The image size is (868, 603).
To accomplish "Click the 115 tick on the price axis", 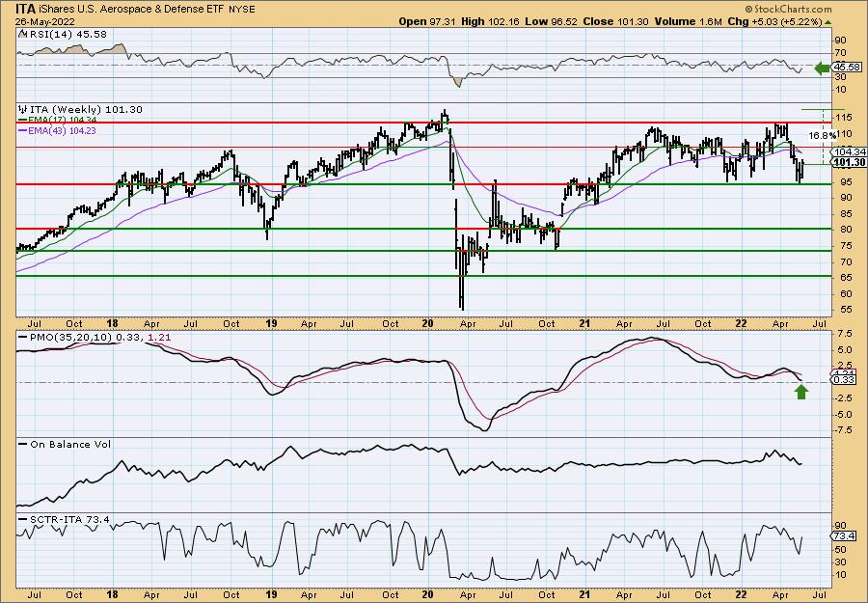I will click(x=844, y=118).
